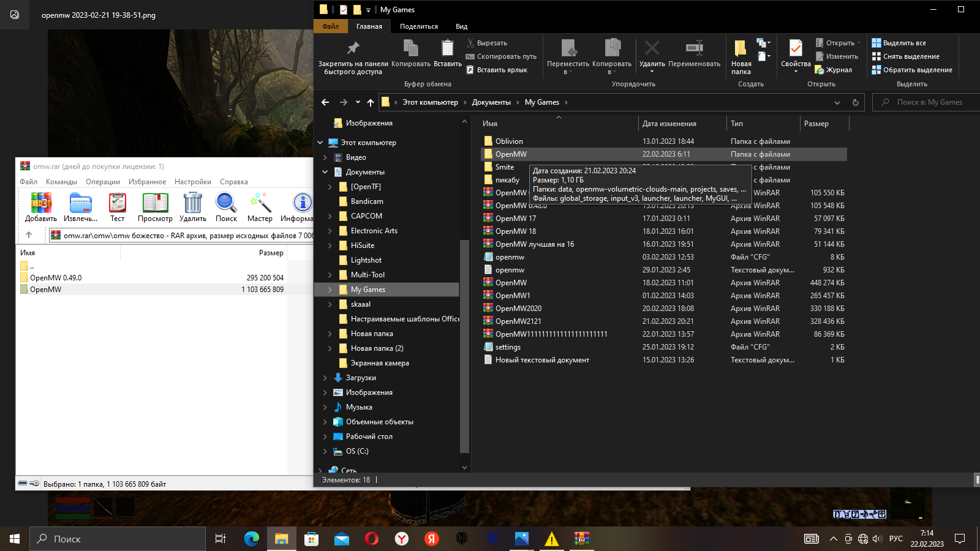This screenshot has height=551, width=980.
Task: Click Edit (Изменить) in ribbon
Action: [x=836, y=56]
